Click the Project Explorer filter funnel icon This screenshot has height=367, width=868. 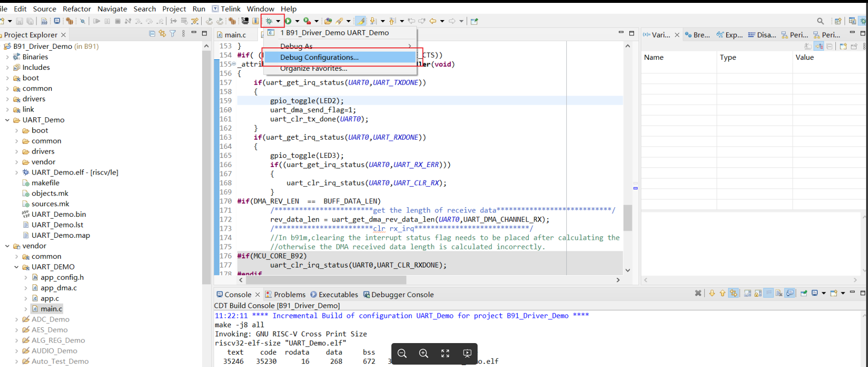(x=172, y=33)
